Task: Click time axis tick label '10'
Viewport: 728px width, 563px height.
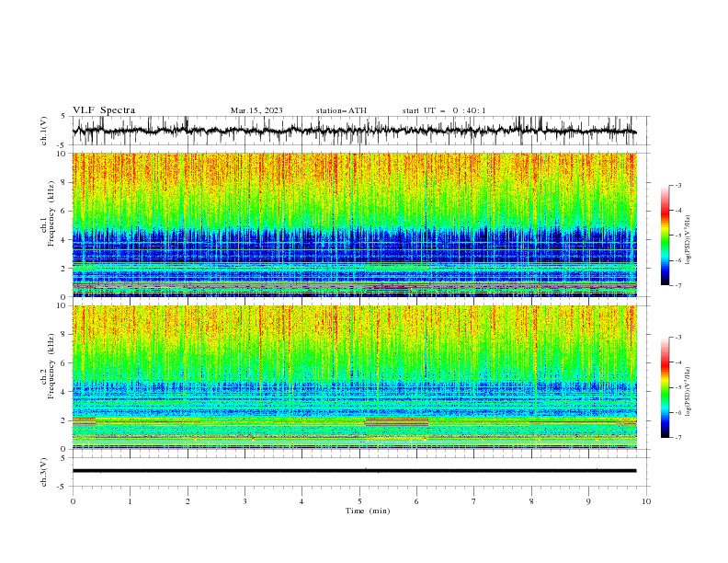Action: pyautogui.click(x=646, y=501)
